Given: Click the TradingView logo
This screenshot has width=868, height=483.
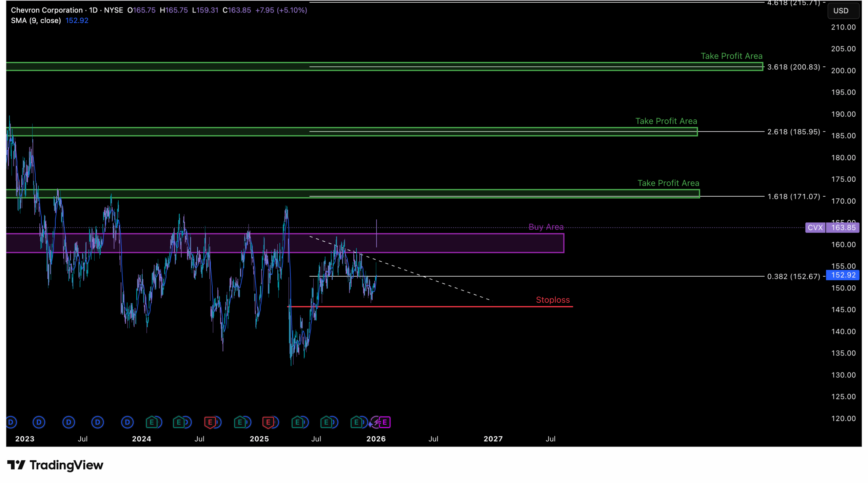Looking at the screenshot, I should click(55, 465).
